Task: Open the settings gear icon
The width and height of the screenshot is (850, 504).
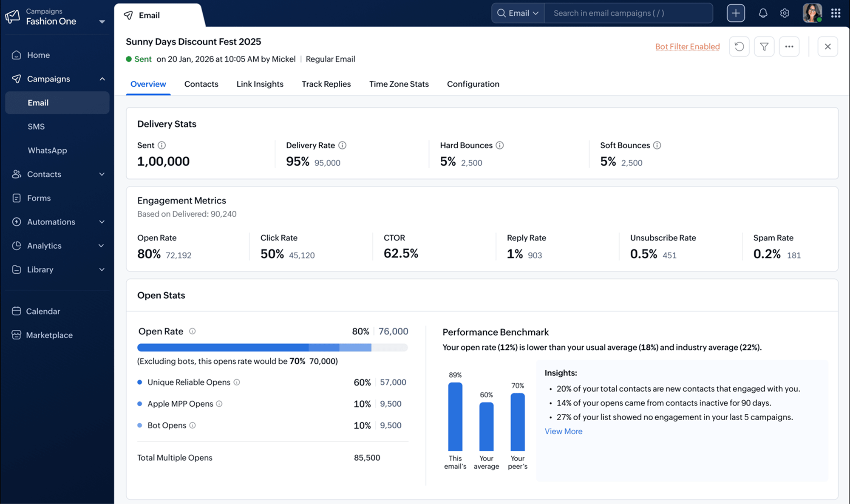Action: [x=785, y=13]
